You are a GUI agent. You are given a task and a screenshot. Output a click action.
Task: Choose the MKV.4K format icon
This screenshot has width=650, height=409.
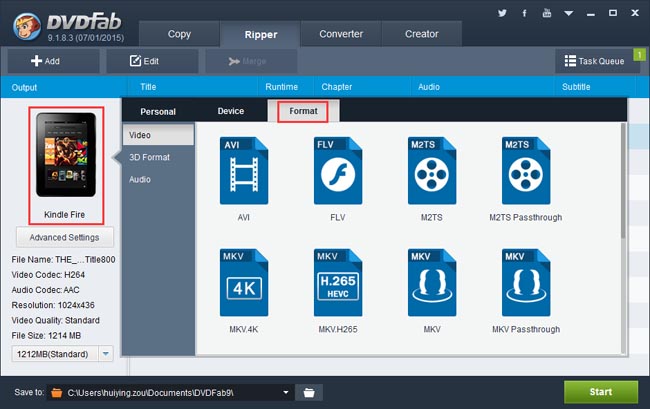click(x=244, y=283)
